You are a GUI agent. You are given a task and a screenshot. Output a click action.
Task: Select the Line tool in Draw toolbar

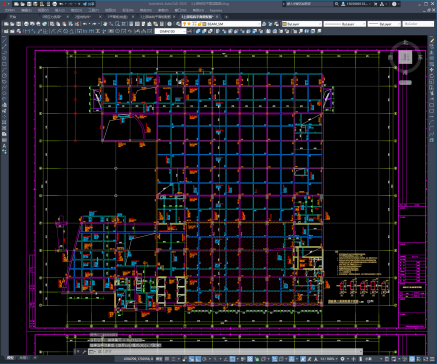pyautogui.click(x=4, y=40)
